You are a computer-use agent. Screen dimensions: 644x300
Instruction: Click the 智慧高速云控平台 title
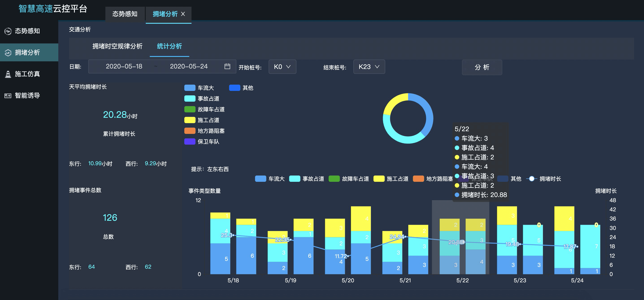pos(53,9)
